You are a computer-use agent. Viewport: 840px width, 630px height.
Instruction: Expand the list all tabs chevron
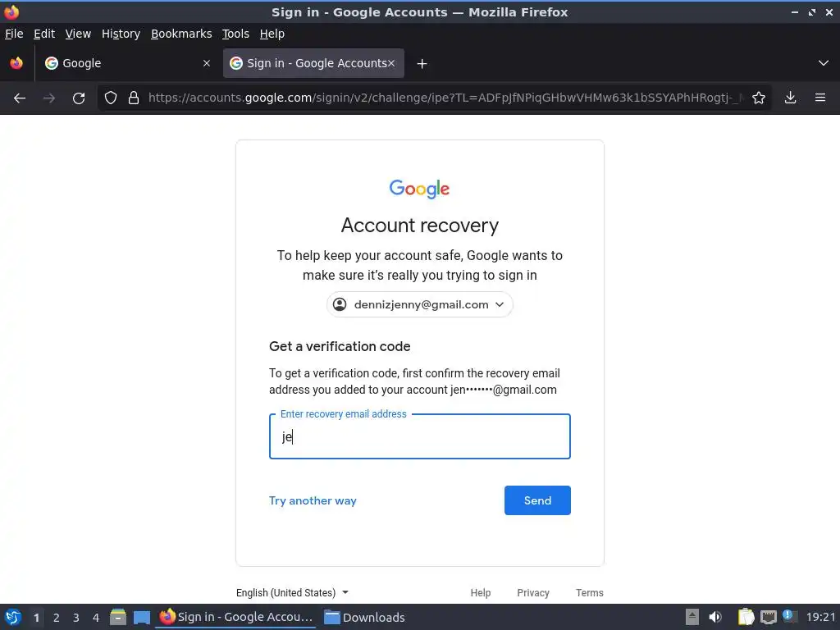coord(824,63)
